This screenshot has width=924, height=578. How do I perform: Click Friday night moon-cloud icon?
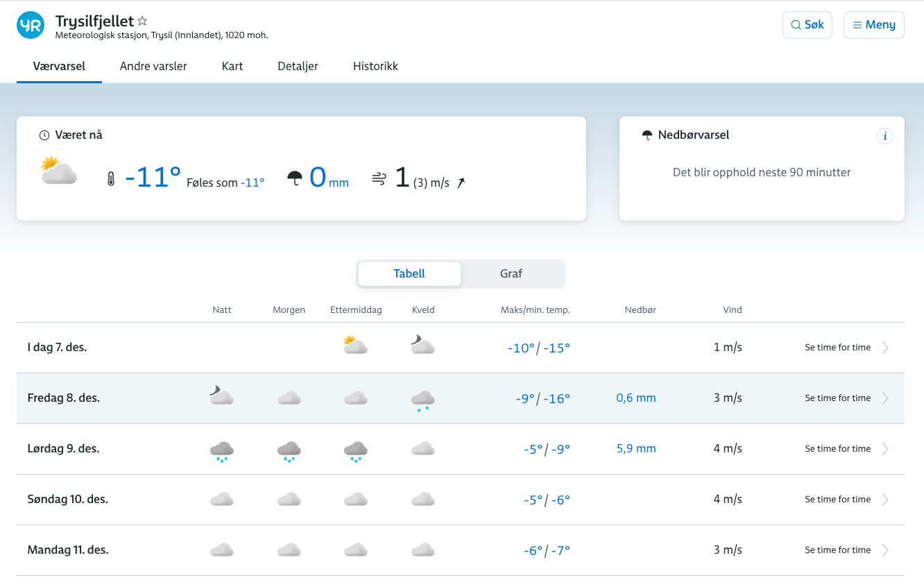pyautogui.click(x=222, y=396)
